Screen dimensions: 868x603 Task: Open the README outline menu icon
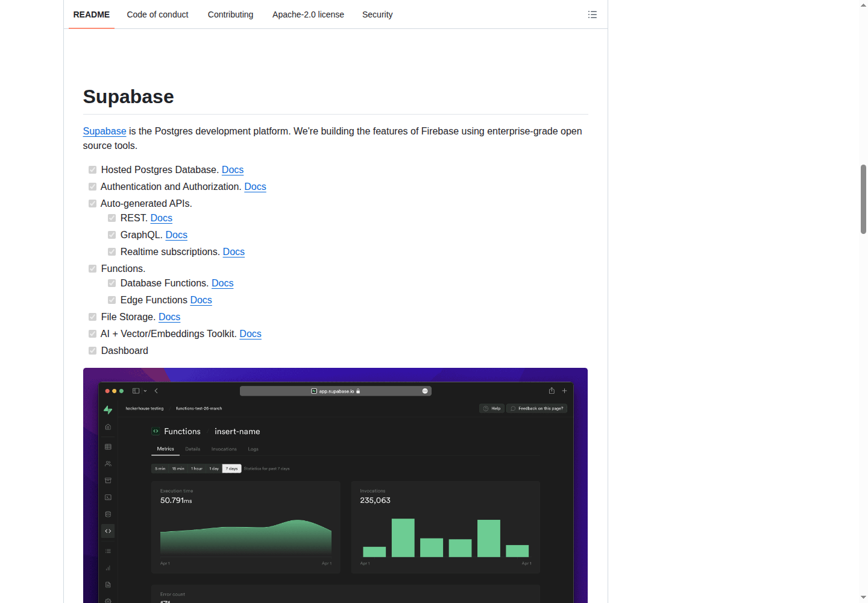point(593,14)
